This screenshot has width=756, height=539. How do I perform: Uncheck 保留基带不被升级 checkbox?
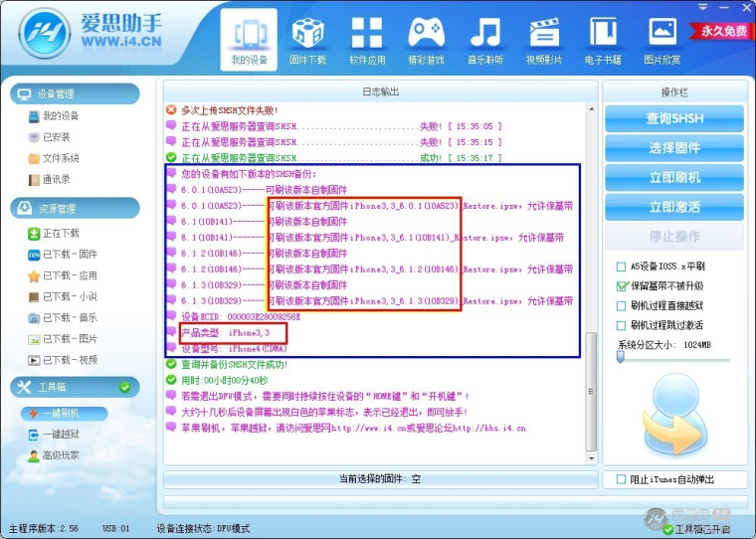pos(621,286)
